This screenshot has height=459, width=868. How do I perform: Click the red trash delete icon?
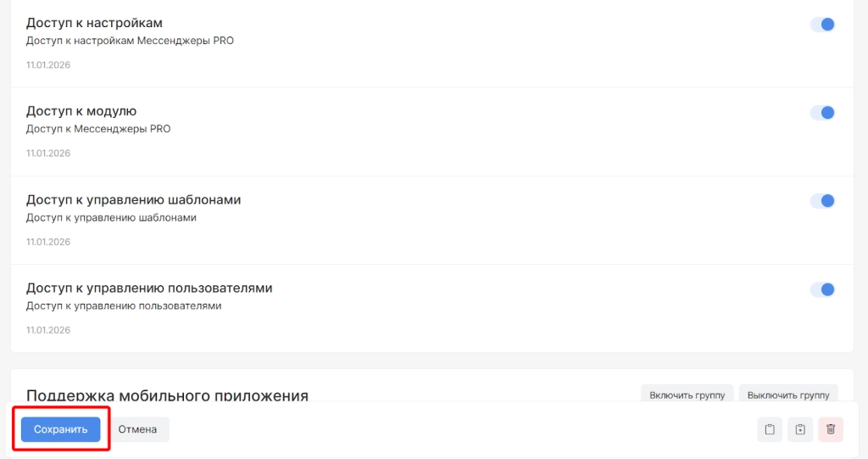(831, 429)
